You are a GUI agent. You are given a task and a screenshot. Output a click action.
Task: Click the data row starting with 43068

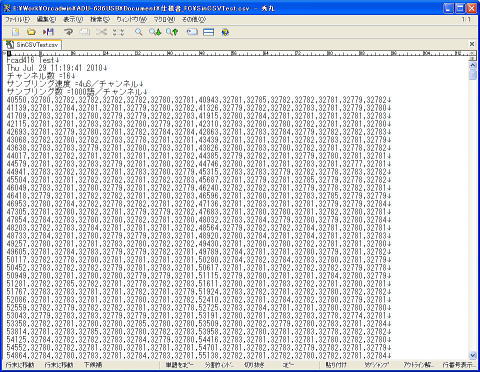click(x=199, y=140)
